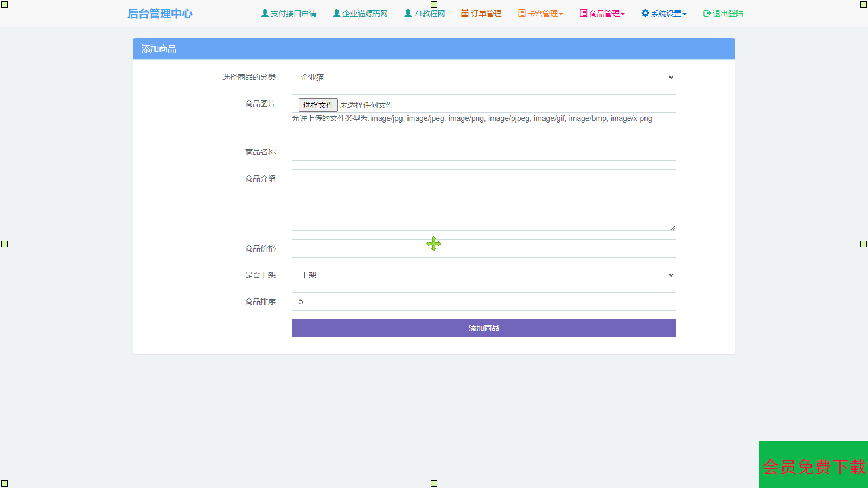The height and width of the screenshot is (488, 868).
Task: Click the 商品介绍 textarea resize handle
Action: coord(673,228)
